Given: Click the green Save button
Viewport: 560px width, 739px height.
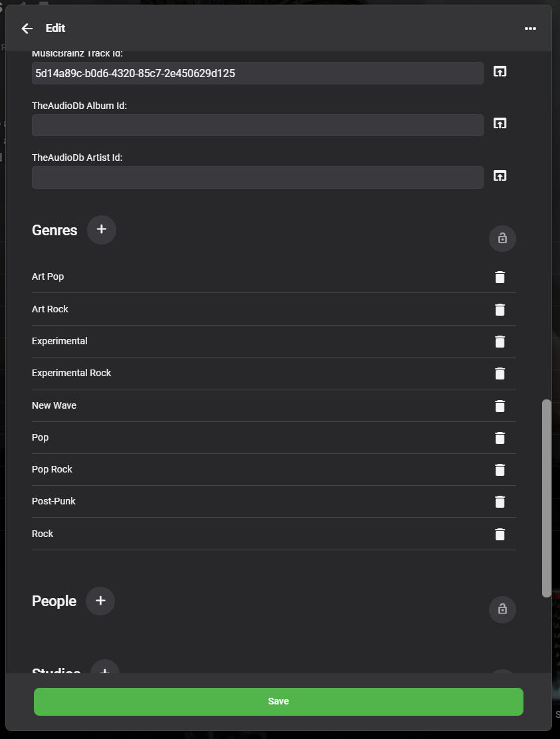Looking at the screenshot, I should point(278,702).
